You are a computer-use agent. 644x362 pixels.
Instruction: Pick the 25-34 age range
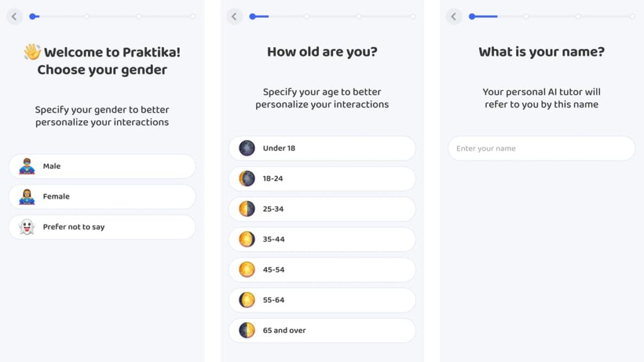(x=322, y=209)
